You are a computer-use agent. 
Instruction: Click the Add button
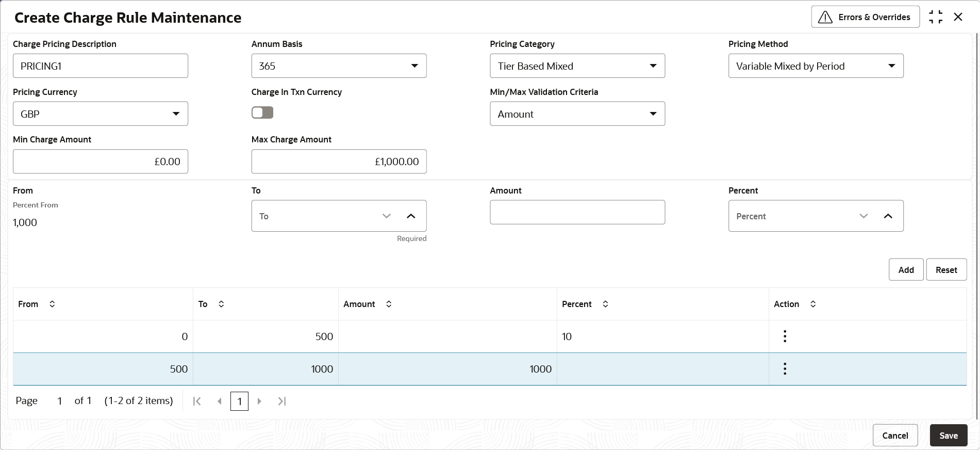click(906, 270)
